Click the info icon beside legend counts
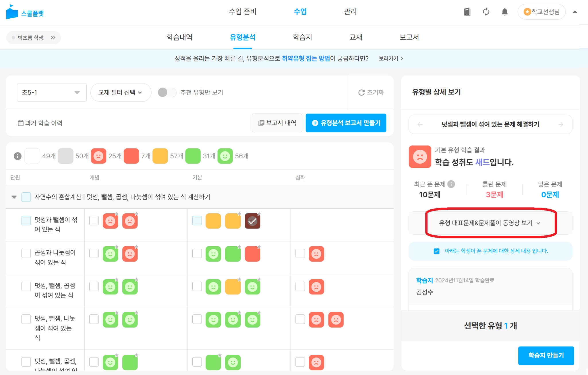The width and height of the screenshot is (588, 375). point(18,156)
